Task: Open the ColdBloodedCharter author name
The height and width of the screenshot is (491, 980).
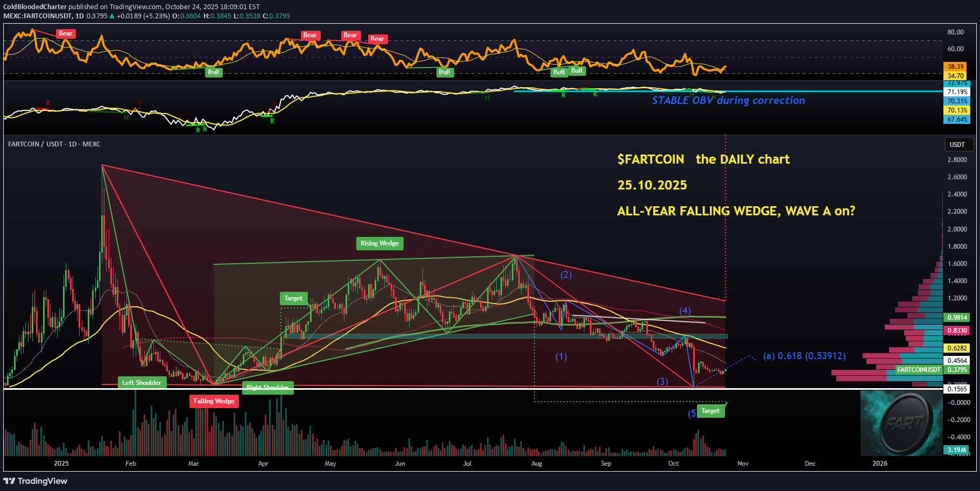Action: click(x=35, y=7)
